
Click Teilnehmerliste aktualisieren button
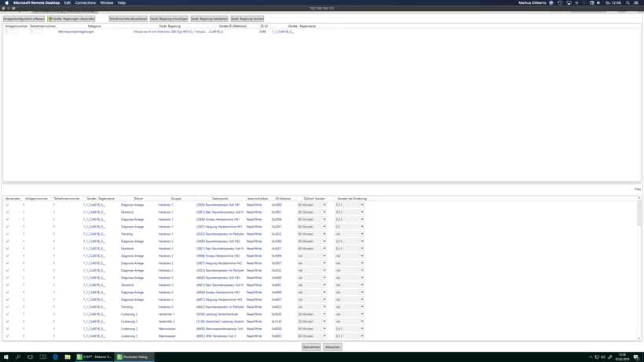[128, 19]
